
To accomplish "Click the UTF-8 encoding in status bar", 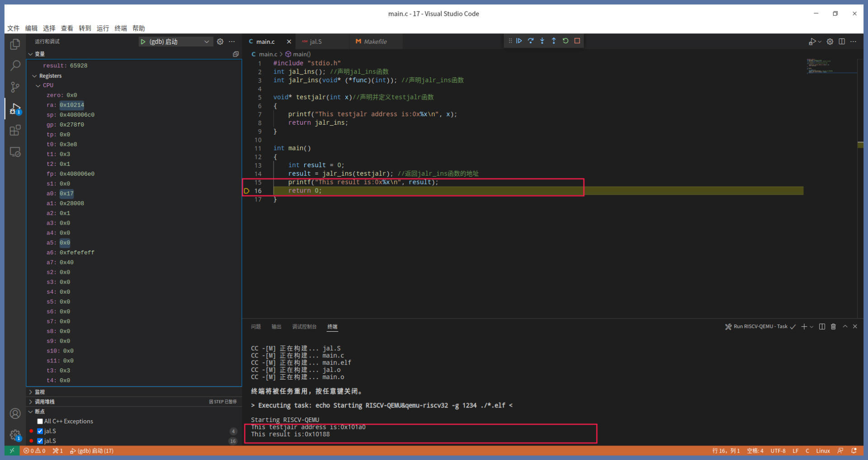I will pos(778,451).
